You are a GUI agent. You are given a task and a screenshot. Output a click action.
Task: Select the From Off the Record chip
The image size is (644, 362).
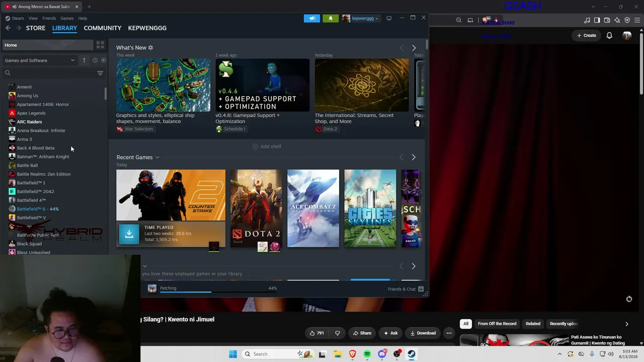(x=497, y=324)
